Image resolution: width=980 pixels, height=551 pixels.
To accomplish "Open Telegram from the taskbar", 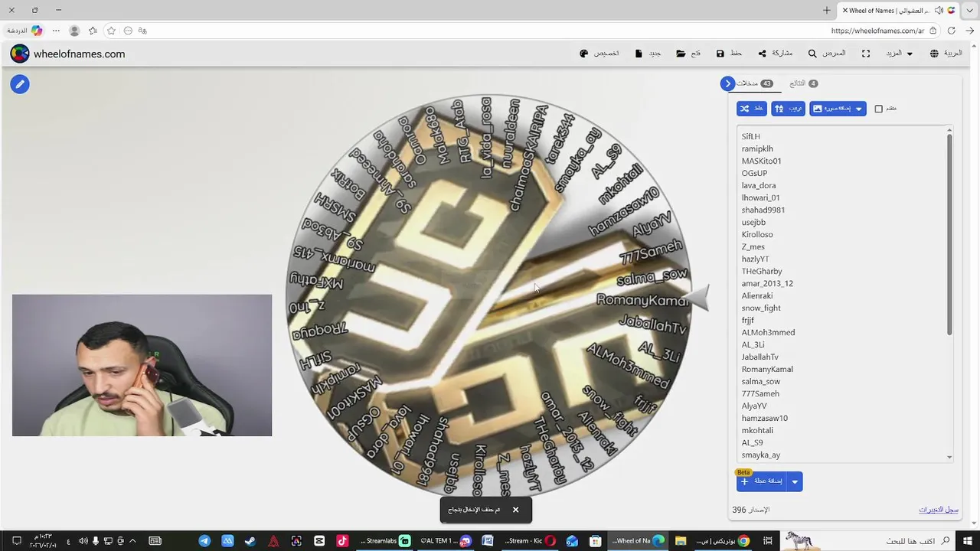I will click(x=204, y=541).
